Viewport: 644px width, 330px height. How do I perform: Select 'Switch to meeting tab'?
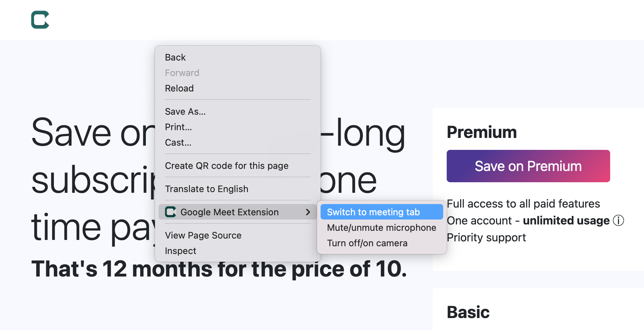coord(373,212)
